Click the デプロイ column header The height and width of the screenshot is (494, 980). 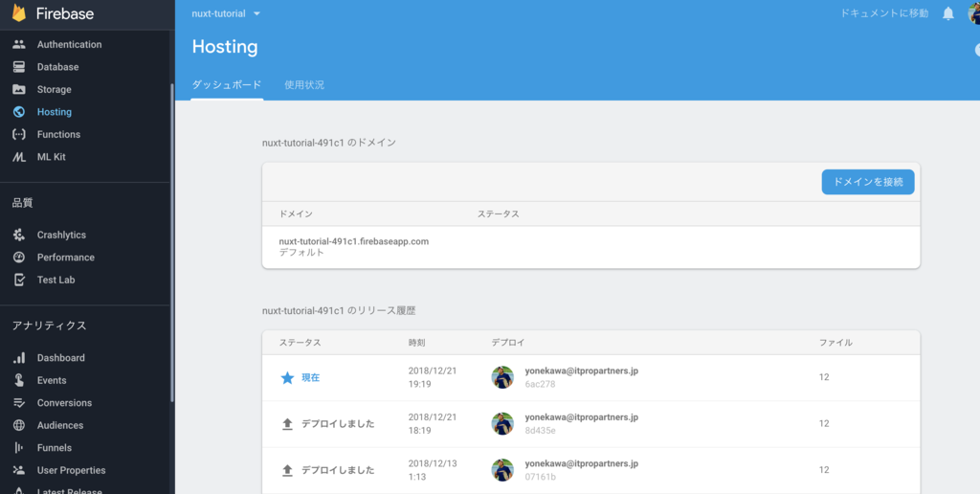508,343
